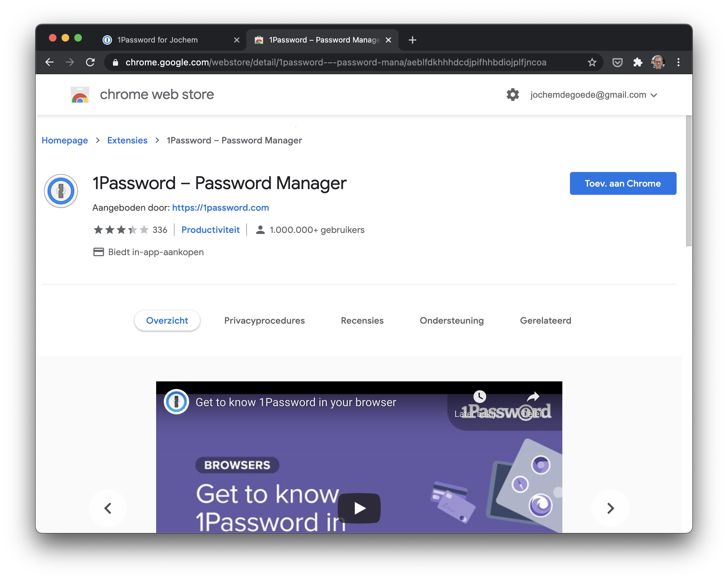Image resolution: width=728 pixels, height=580 pixels.
Task: Select the Overzicht tab
Action: point(167,320)
